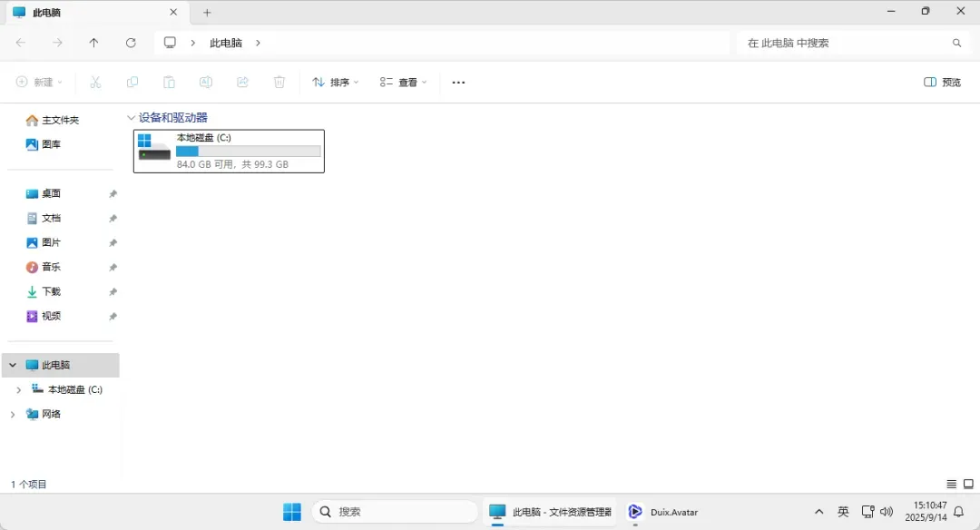This screenshot has height=530, width=980.
Task: Open 下载 folder in sidebar
Action: point(51,291)
